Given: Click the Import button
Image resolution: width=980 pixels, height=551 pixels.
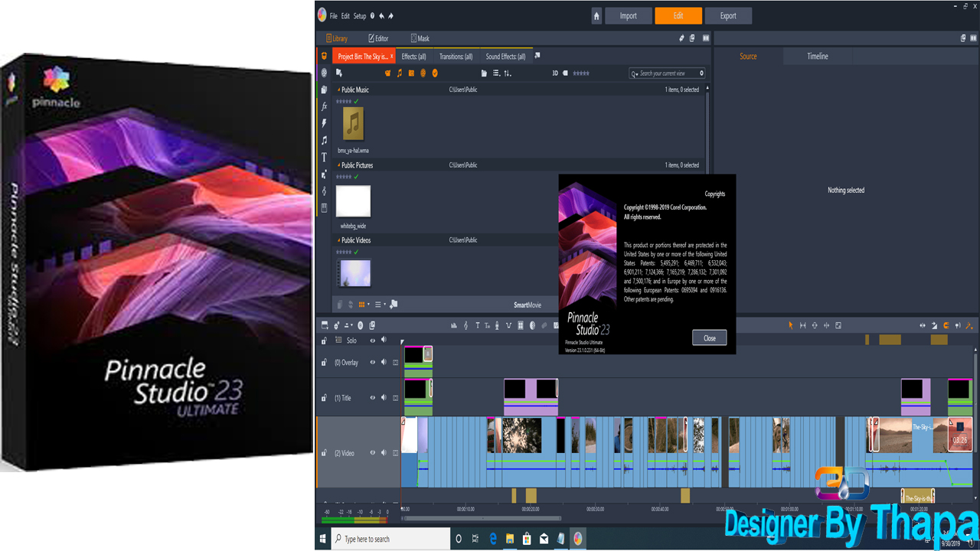Looking at the screenshot, I should coord(629,16).
